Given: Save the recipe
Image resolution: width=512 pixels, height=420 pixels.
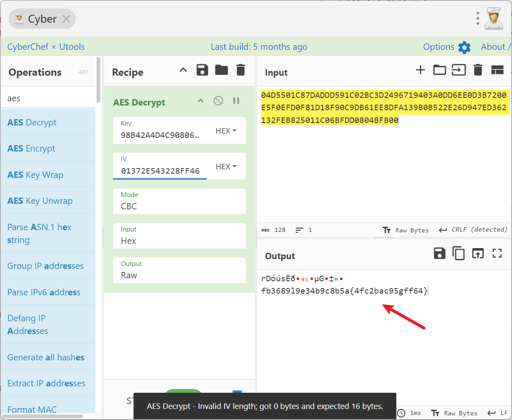Looking at the screenshot, I should pyautogui.click(x=202, y=70).
